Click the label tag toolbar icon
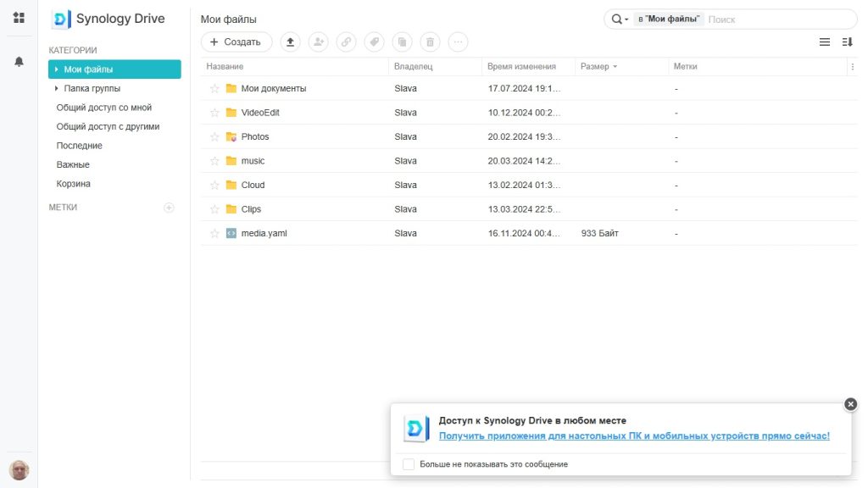868x488 pixels. 374,42
